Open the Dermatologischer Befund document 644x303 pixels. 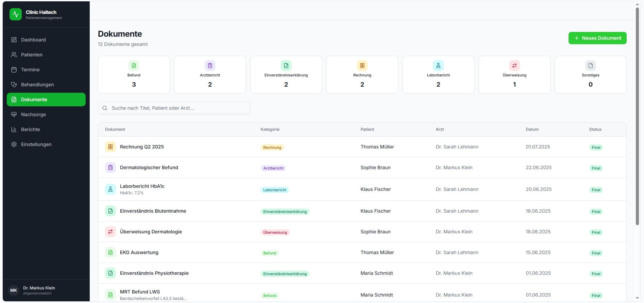(149, 167)
